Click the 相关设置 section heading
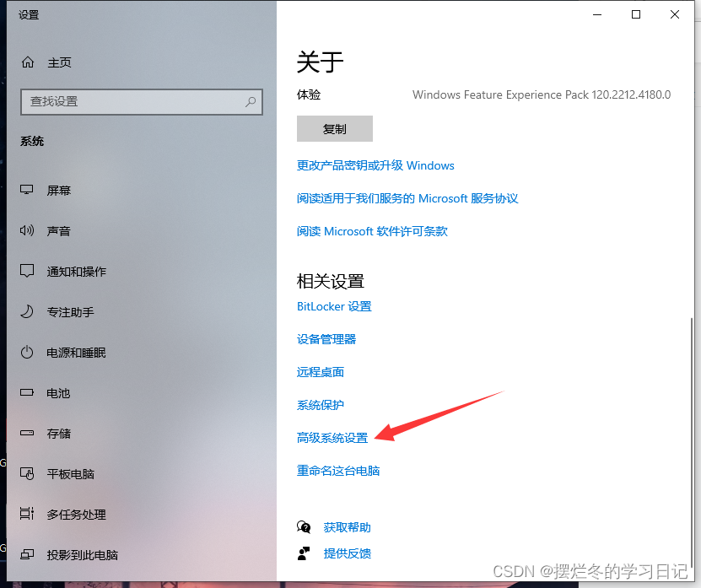The image size is (701, 588). pyautogui.click(x=331, y=282)
